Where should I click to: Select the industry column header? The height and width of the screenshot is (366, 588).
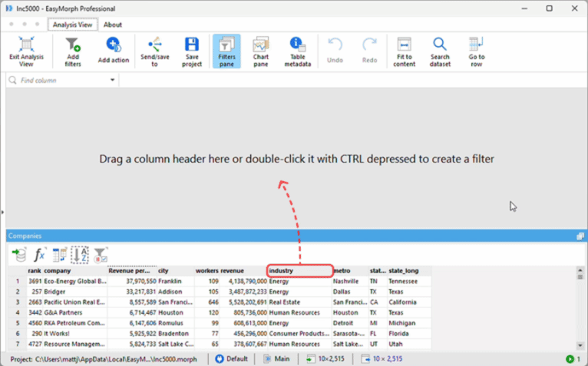coord(299,271)
